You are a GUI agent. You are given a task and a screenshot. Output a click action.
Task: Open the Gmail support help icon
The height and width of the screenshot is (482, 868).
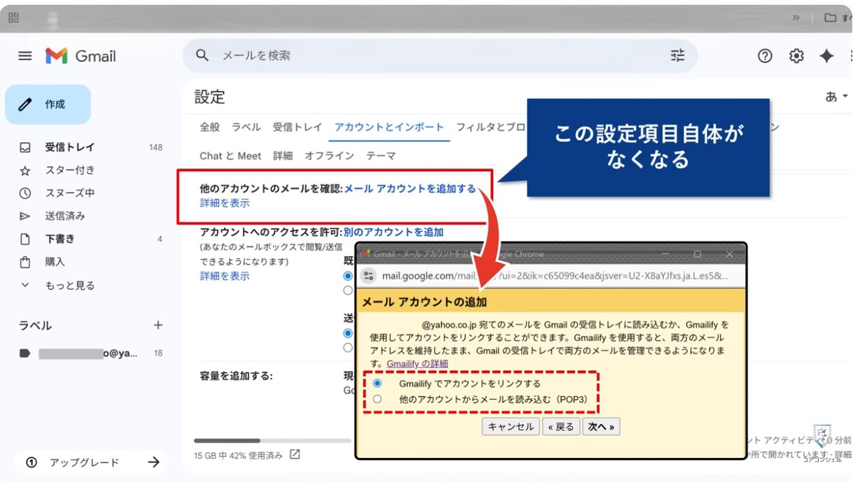click(765, 56)
